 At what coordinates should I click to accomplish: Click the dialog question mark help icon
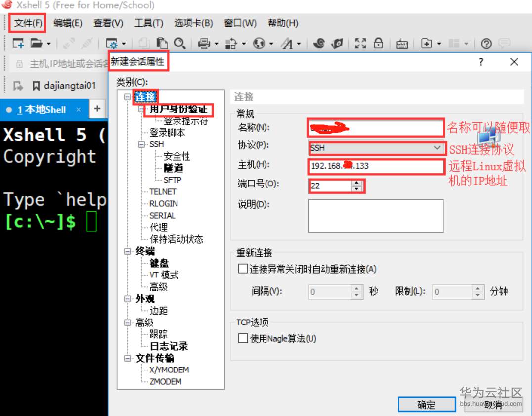tap(481, 62)
